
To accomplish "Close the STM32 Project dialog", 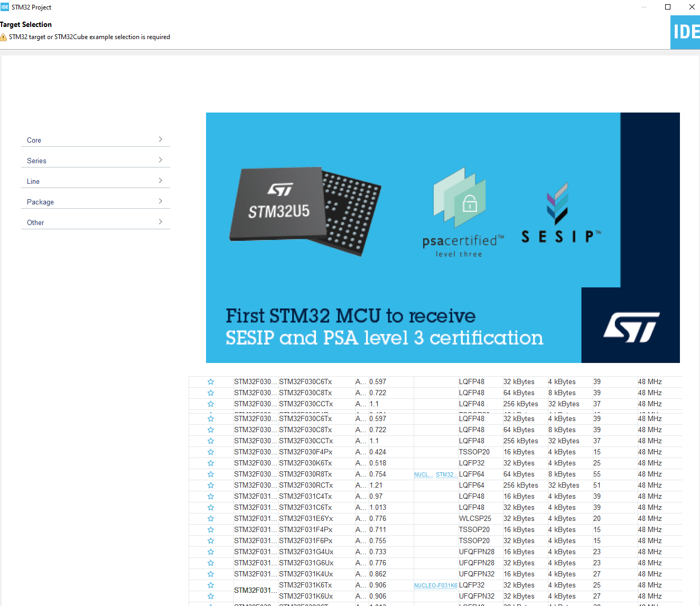I will 692,7.
